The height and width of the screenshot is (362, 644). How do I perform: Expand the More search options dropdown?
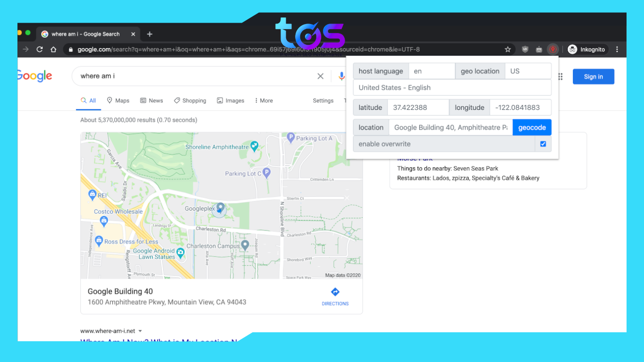[x=264, y=100]
